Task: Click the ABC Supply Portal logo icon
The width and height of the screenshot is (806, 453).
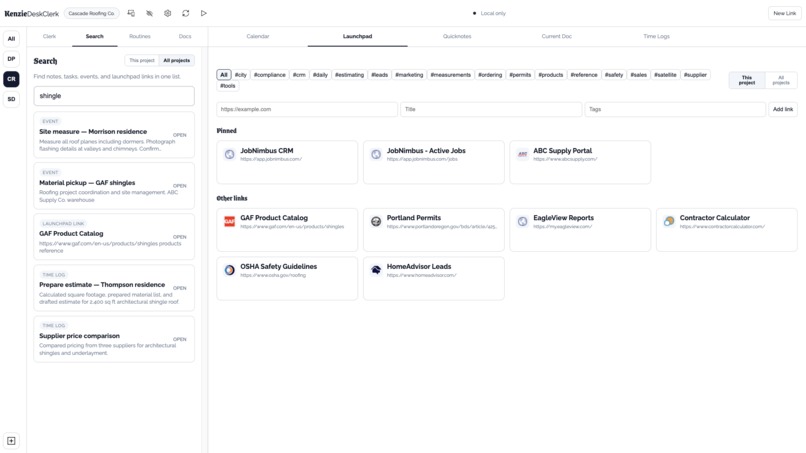Action: [x=522, y=154]
